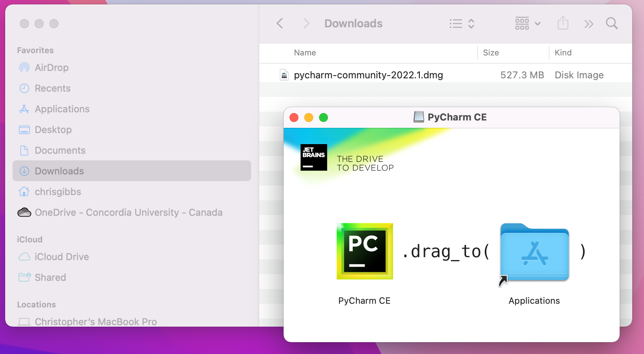Open OneDrive - Concordia University - Canada
The width and height of the screenshot is (644, 354).
pyautogui.click(x=132, y=212)
